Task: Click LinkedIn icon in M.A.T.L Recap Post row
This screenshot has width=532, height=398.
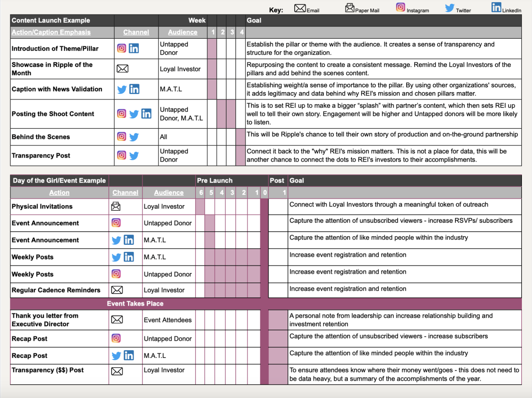Action: [x=129, y=355]
